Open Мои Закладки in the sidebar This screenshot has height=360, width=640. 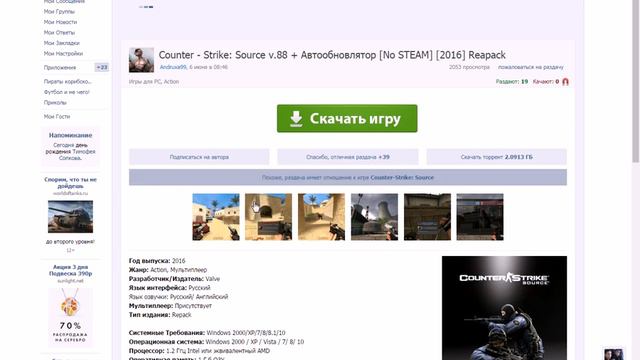[x=62, y=43]
